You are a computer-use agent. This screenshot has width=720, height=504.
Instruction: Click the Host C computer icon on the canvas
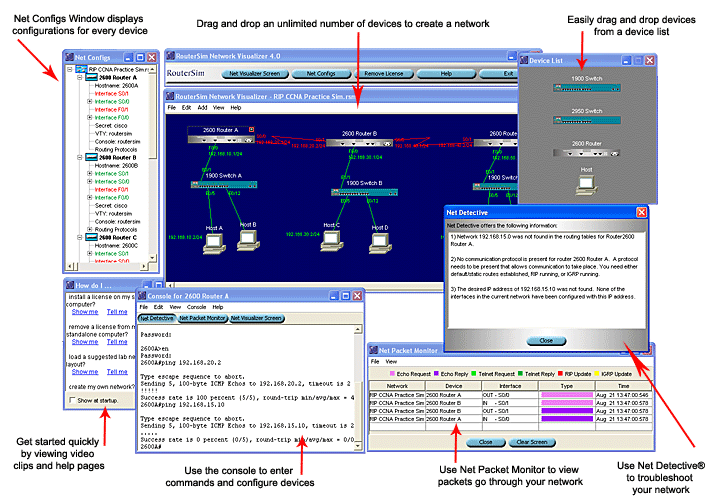coord(332,241)
